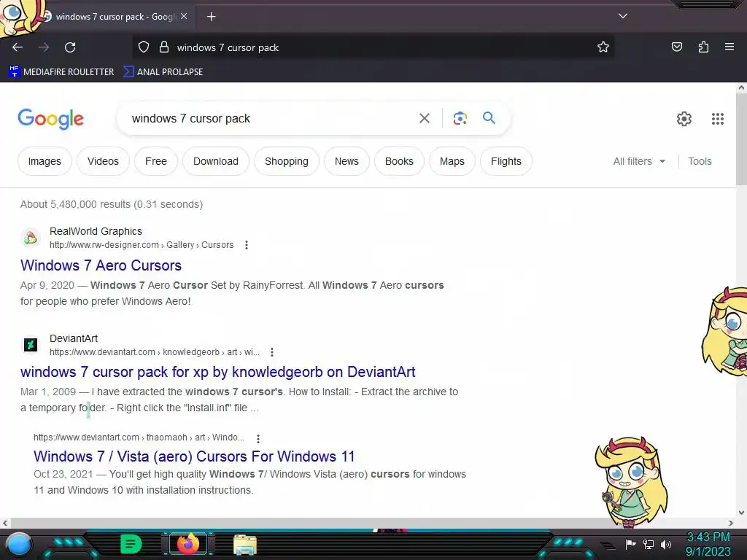Click the scroll down arrow
The width and height of the screenshot is (747, 560).
point(741,513)
